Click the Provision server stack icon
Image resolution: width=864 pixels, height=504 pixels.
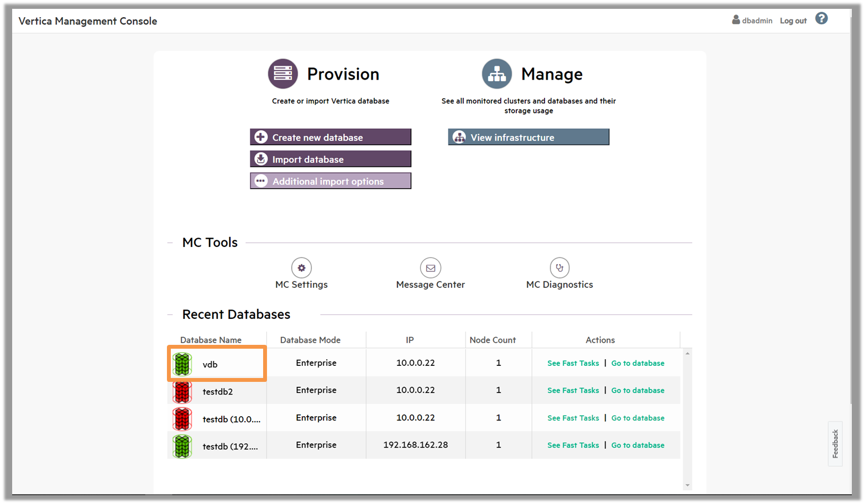(282, 73)
